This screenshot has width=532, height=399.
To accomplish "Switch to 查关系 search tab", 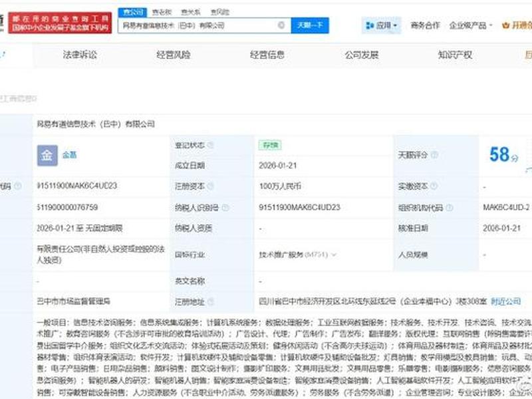I will [x=190, y=12].
